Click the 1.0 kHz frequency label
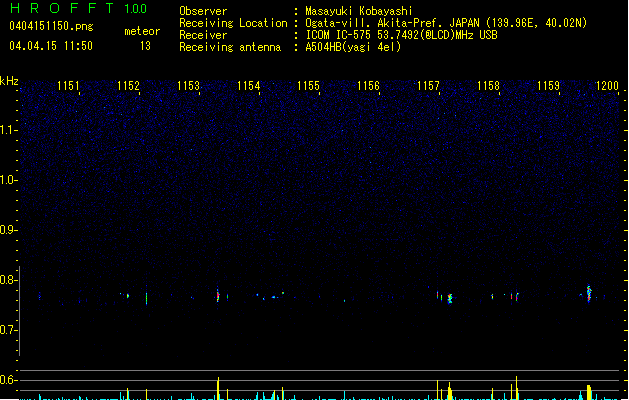Screen dimensions: 629x400 point(9,180)
